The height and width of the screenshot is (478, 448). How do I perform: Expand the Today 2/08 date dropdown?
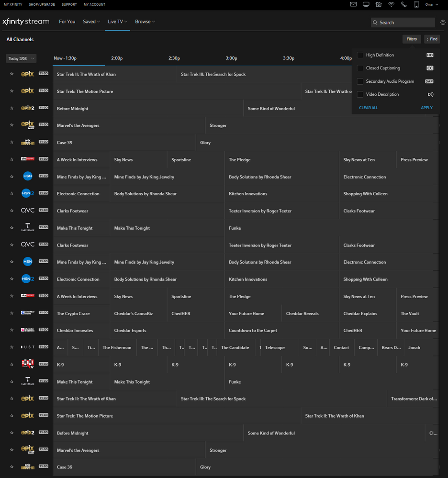coord(21,58)
